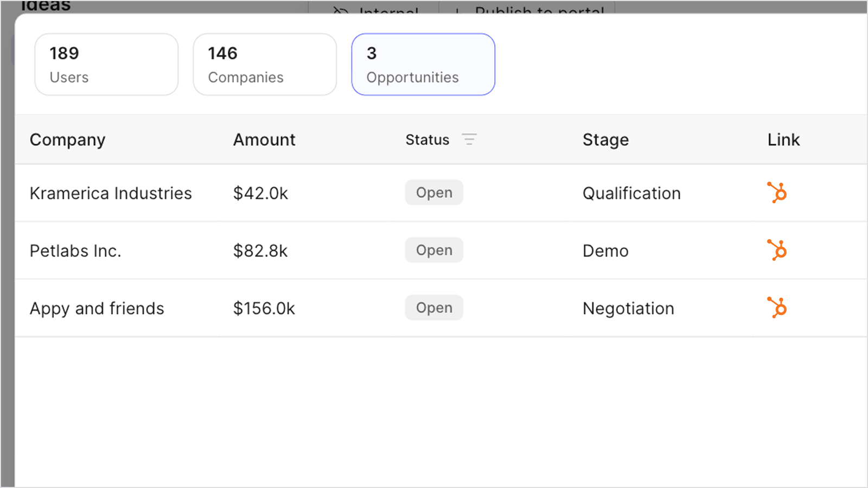Select the 146 Companies tab
This screenshot has width=868, height=488.
pos(265,65)
